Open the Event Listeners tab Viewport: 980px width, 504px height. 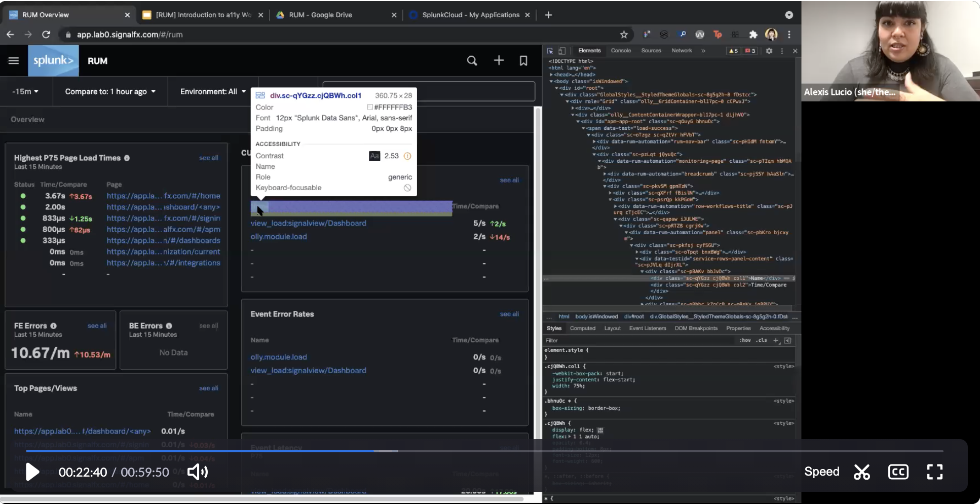(x=648, y=328)
